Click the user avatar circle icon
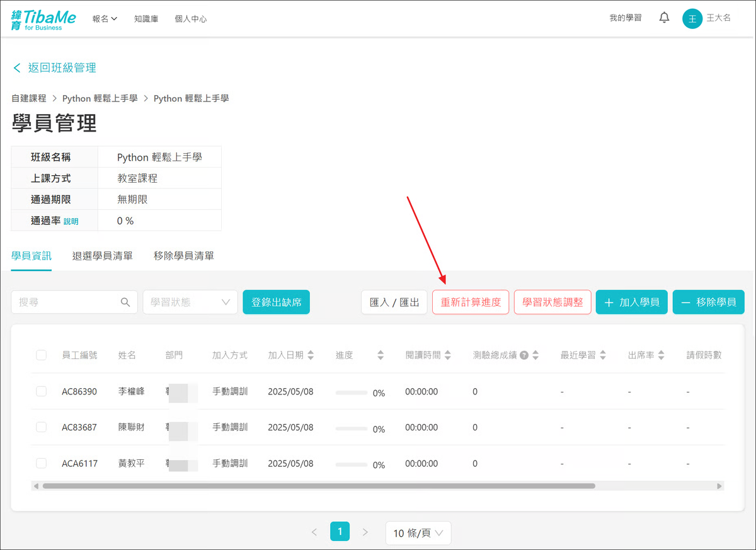Viewport: 756px width, 550px height. [x=692, y=18]
